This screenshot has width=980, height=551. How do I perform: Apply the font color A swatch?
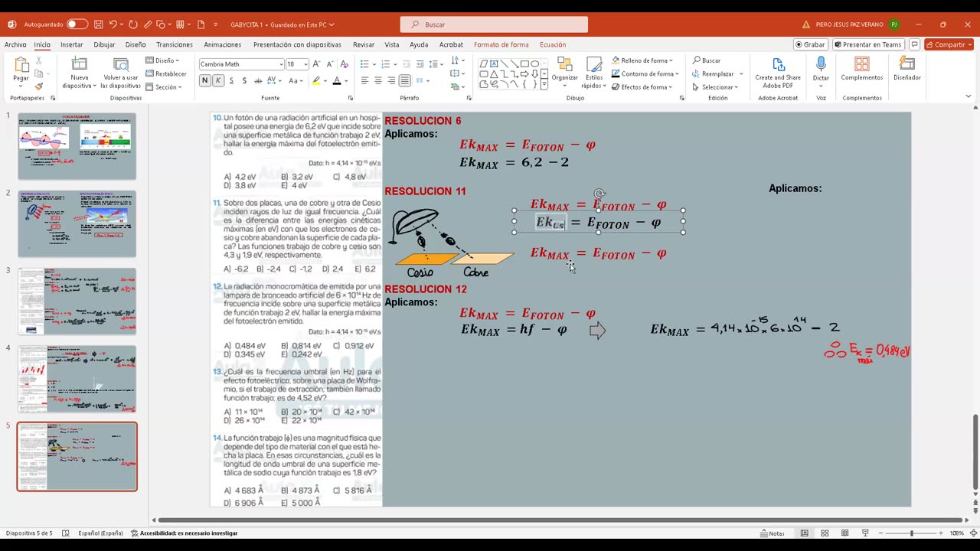(x=336, y=80)
